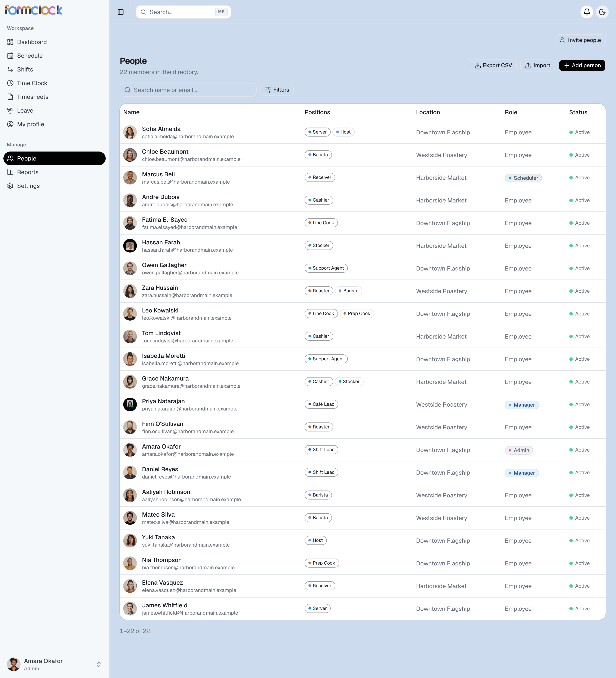Click James Whitfield's name
Screen dimensions: 616x678
165,606
